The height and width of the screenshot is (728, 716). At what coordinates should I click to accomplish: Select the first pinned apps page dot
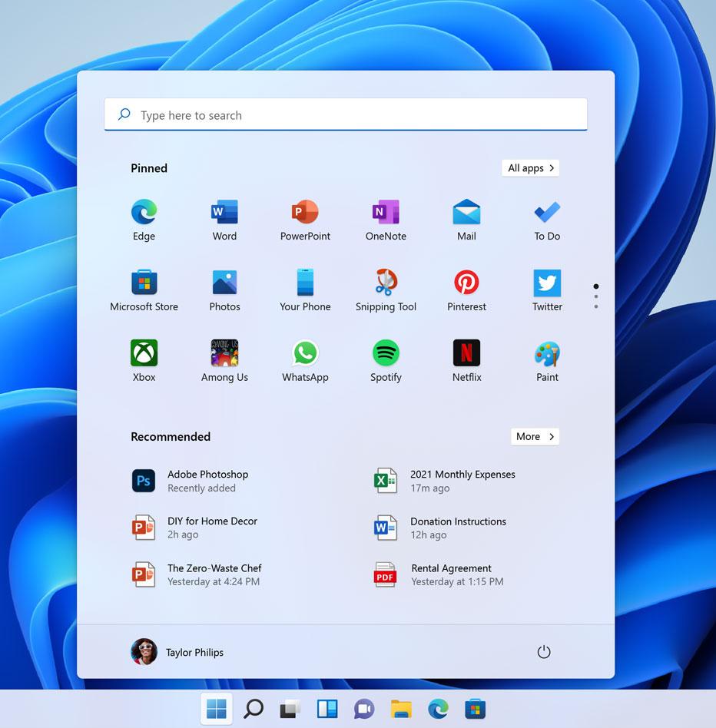tap(595, 286)
